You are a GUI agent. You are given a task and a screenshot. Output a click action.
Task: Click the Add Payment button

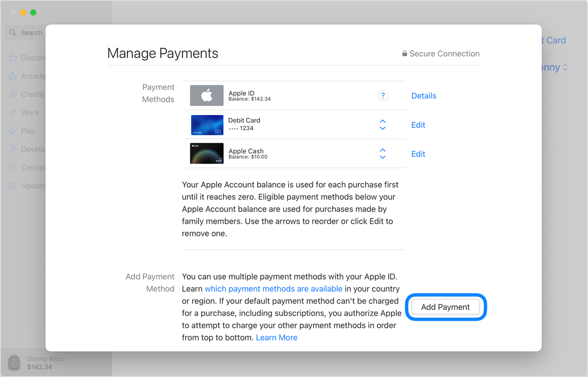(445, 307)
